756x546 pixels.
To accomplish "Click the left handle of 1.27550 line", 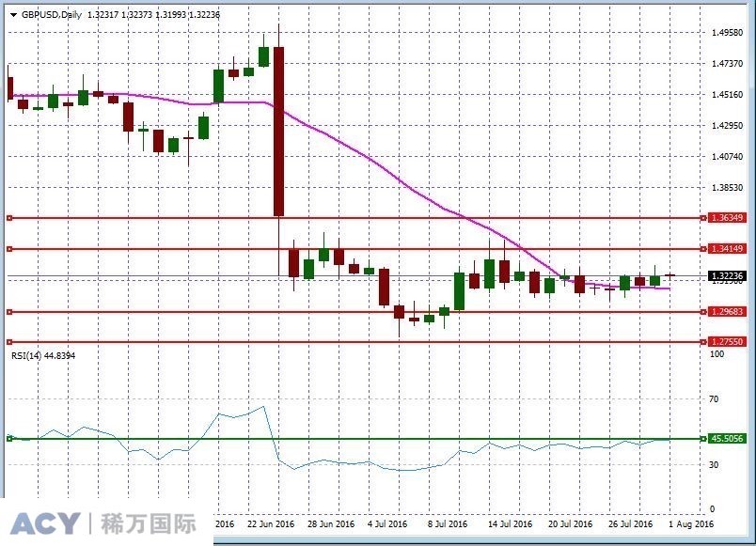I will (9, 342).
